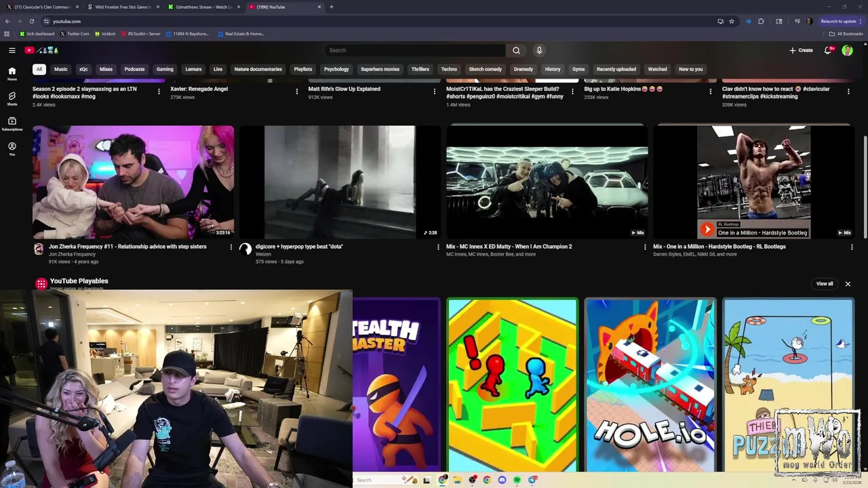Open Jon Zherka relationship advice video title
This screenshot has width=868, height=488.
tap(127, 247)
